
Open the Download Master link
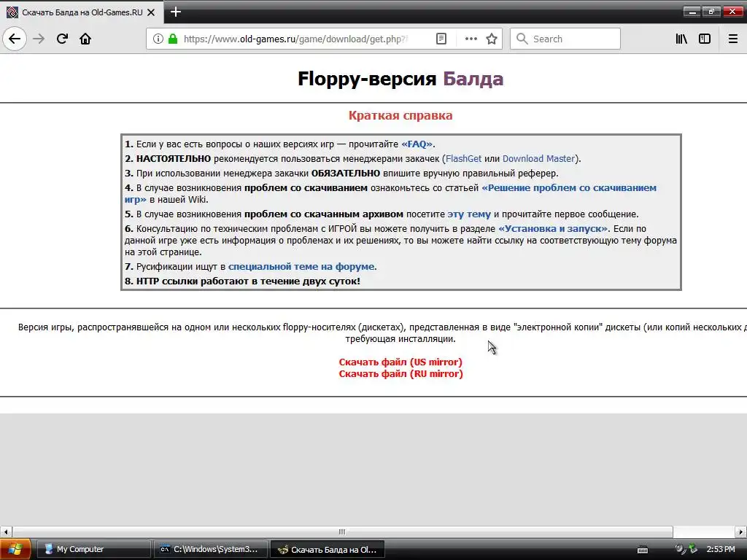tap(538, 158)
